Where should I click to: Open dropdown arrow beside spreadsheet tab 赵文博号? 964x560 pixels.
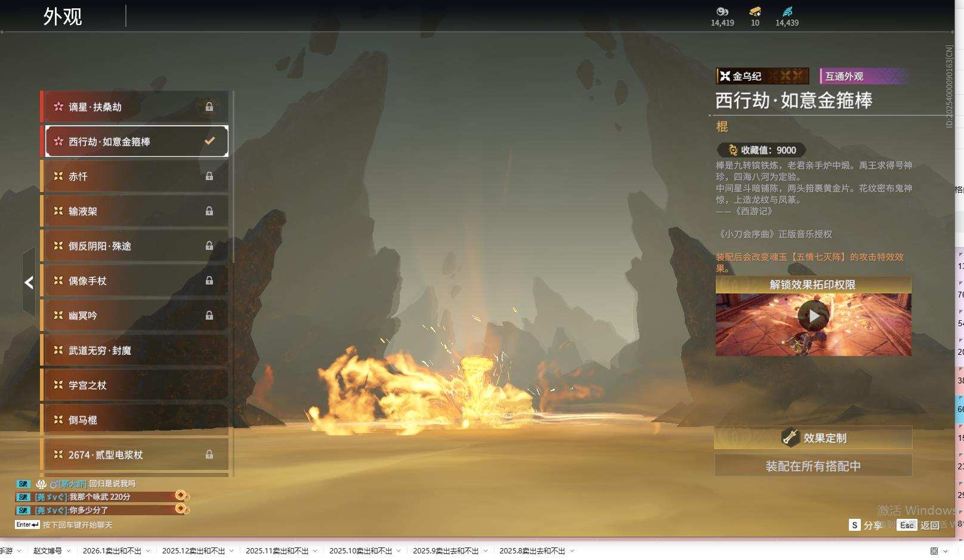point(69,551)
